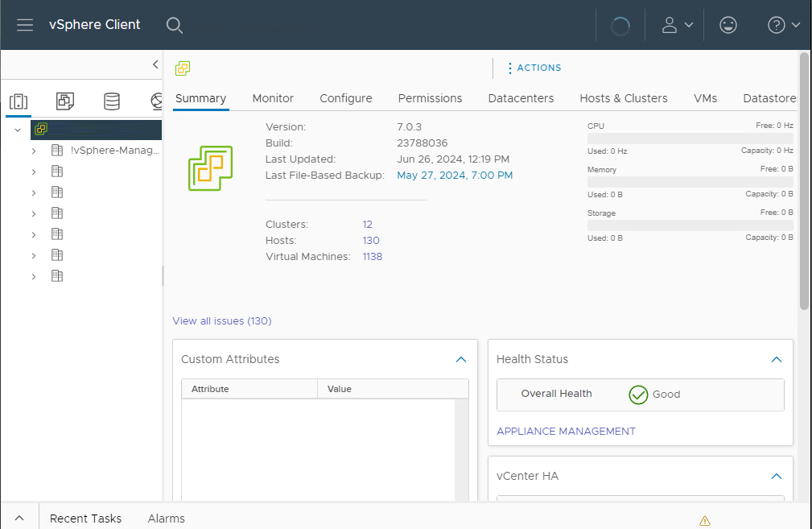Image resolution: width=812 pixels, height=529 pixels.
Task: Open the Datastores tab
Action: (769, 98)
